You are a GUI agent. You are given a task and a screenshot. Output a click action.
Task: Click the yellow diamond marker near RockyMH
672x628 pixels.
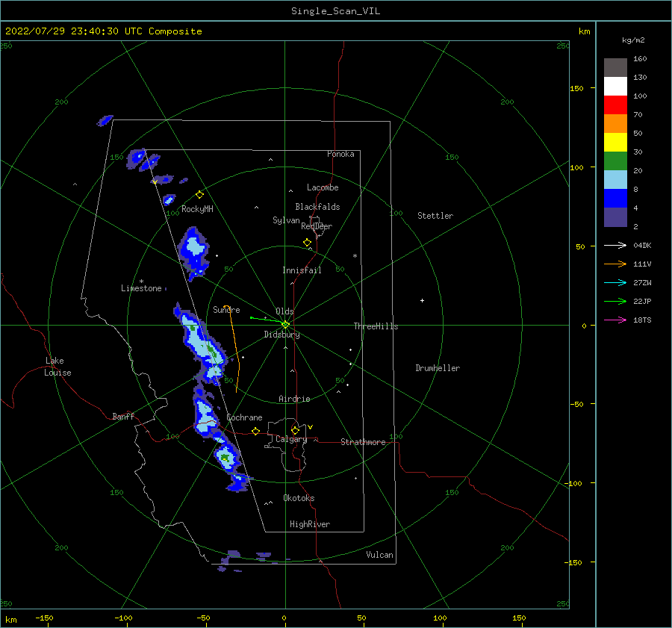199,195
